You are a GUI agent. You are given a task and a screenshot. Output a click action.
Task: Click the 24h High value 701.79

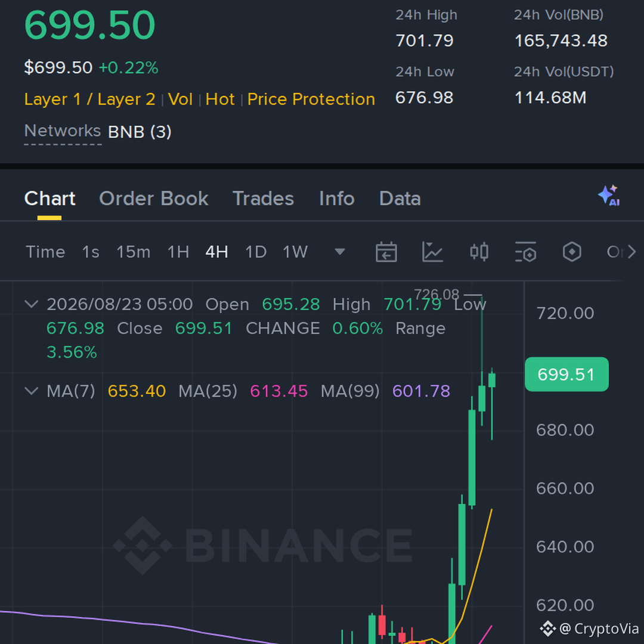click(425, 41)
